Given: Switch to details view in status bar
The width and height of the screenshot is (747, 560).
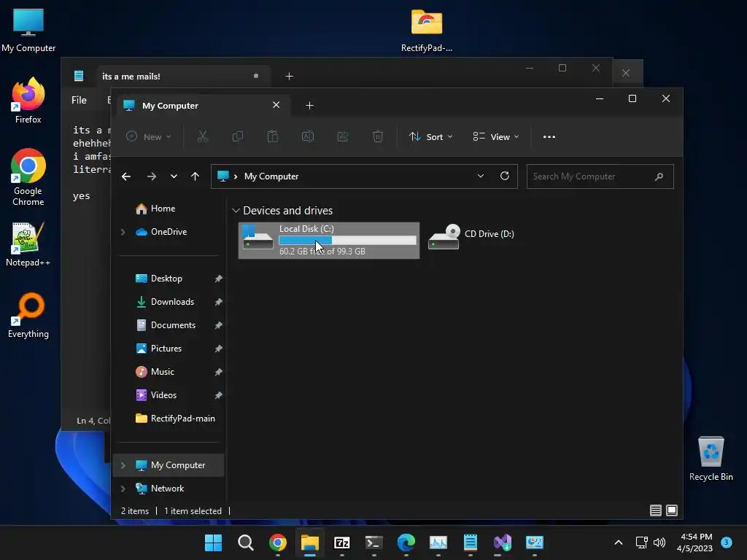Looking at the screenshot, I should (656, 510).
